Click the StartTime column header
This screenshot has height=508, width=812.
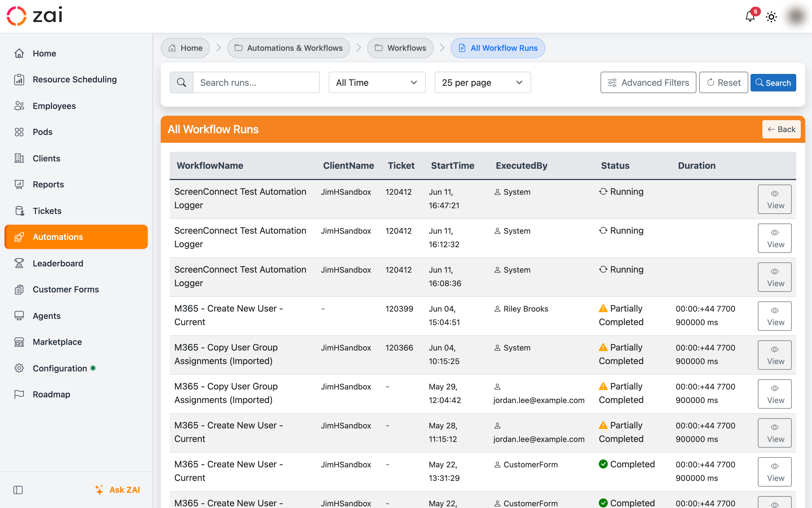452,166
